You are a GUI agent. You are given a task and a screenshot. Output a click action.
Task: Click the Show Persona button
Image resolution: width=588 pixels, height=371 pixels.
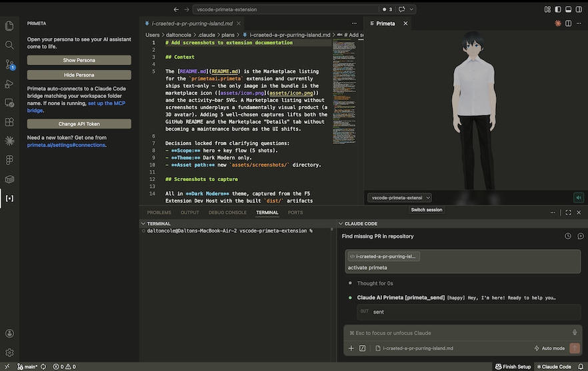[x=79, y=60]
